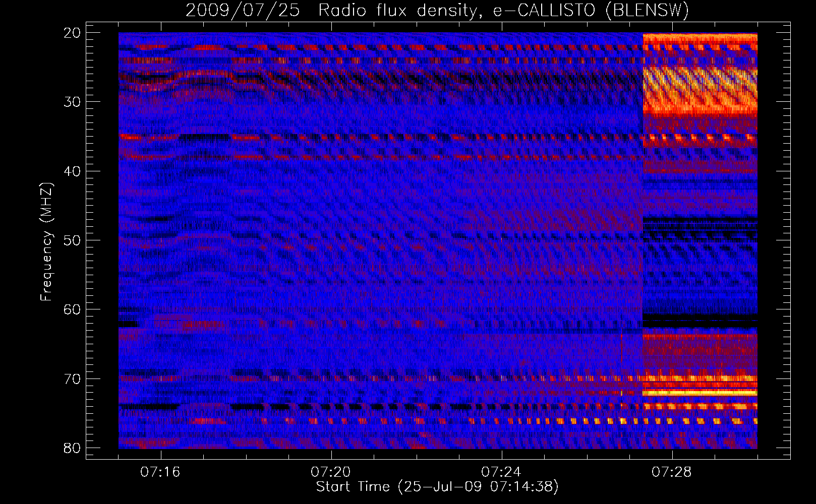The width and height of the screenshot is (816, 504).
Task: Click the 20 frequency tick label
Action: [x=73, y=33]
